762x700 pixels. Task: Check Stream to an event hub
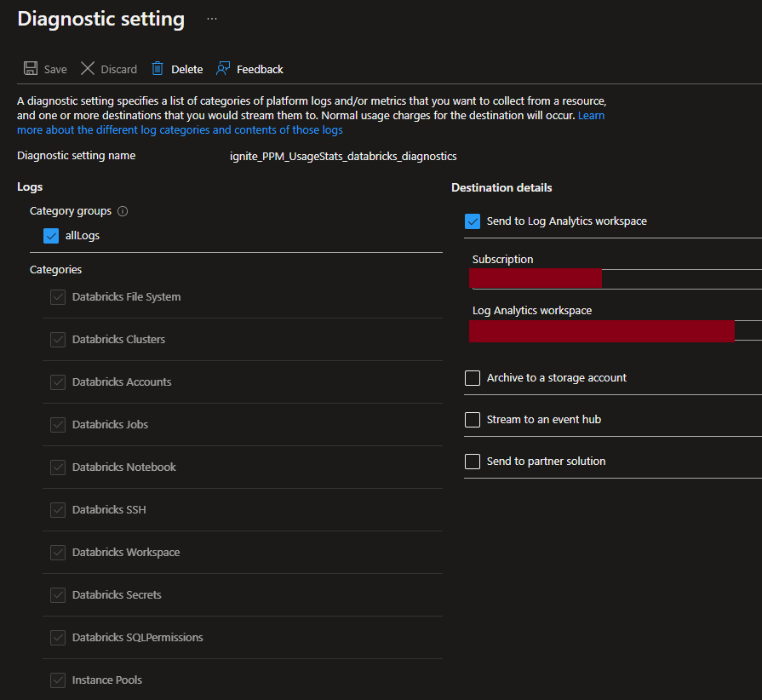point(473,420)
